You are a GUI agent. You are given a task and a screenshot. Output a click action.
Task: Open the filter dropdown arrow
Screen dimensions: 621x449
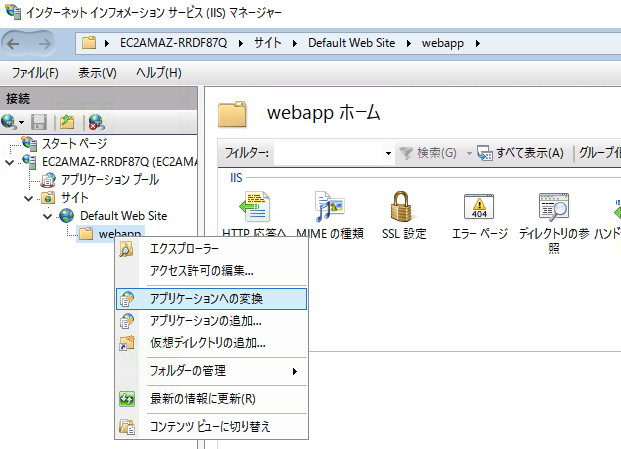click(388, 153)
